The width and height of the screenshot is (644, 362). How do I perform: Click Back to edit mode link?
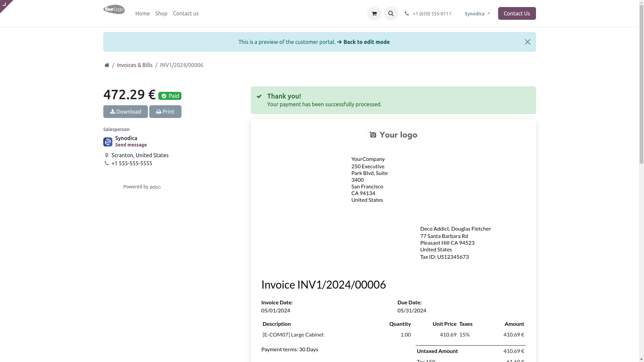(363, 42)
